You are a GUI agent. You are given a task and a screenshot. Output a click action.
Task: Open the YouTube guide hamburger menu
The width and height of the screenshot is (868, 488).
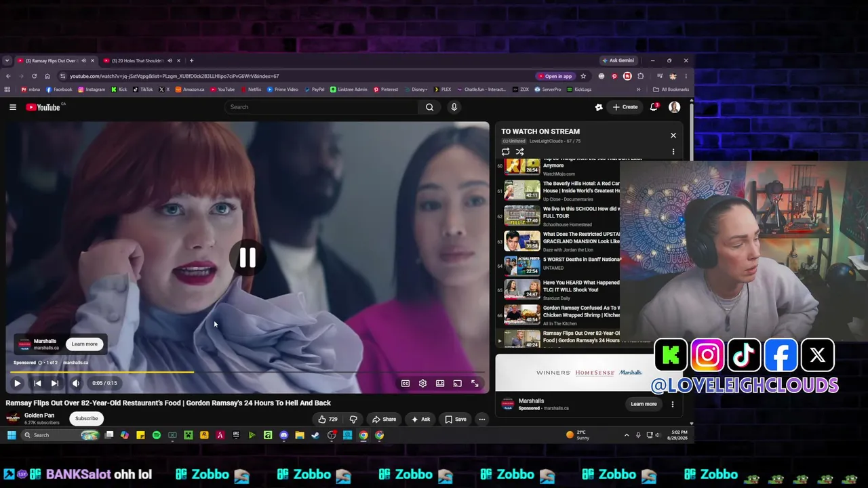[13, 107]
